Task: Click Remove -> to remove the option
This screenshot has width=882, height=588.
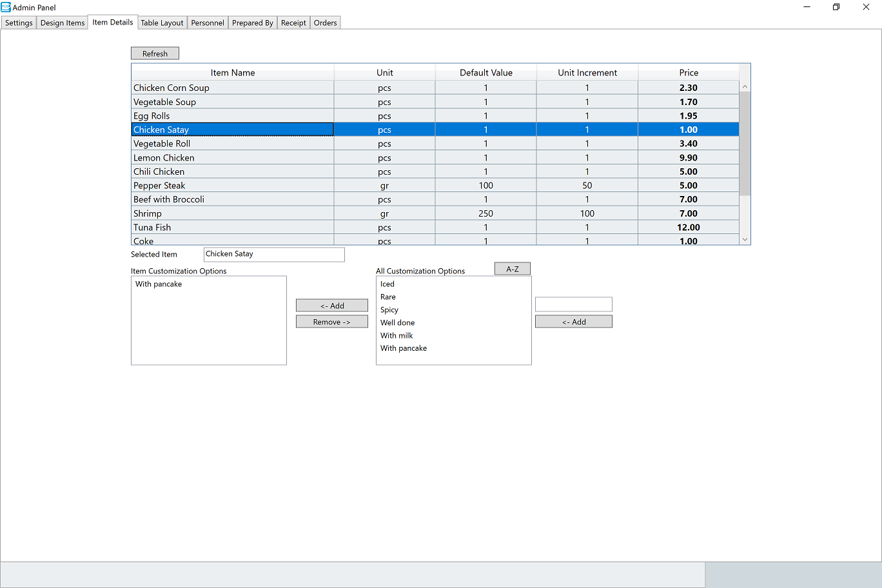Action: 332,322
